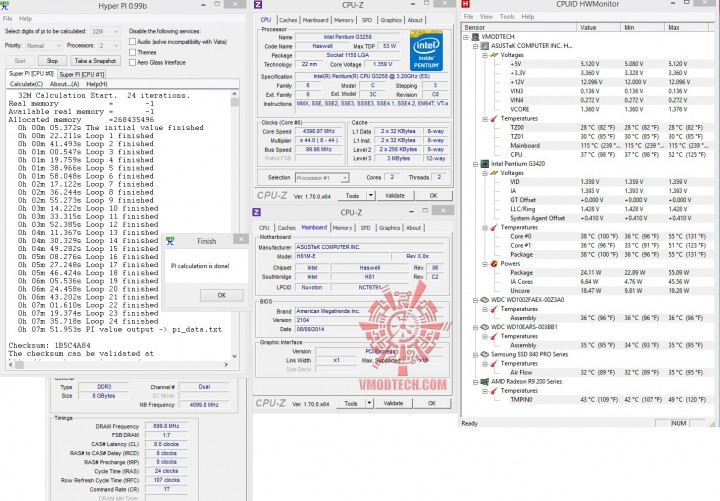Click Tools button in lower CPU-Z

351,403
